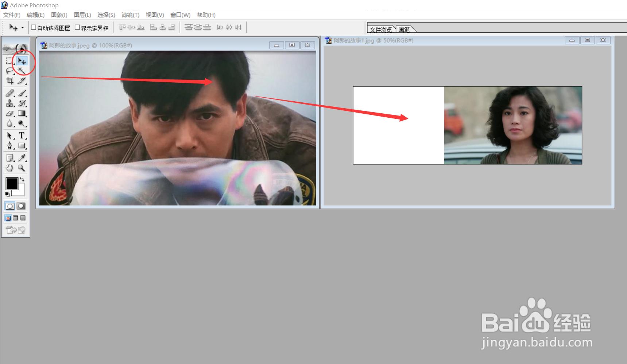Reset default foreground and background colors
Screen dimensions: 627x364
(7, 194)
